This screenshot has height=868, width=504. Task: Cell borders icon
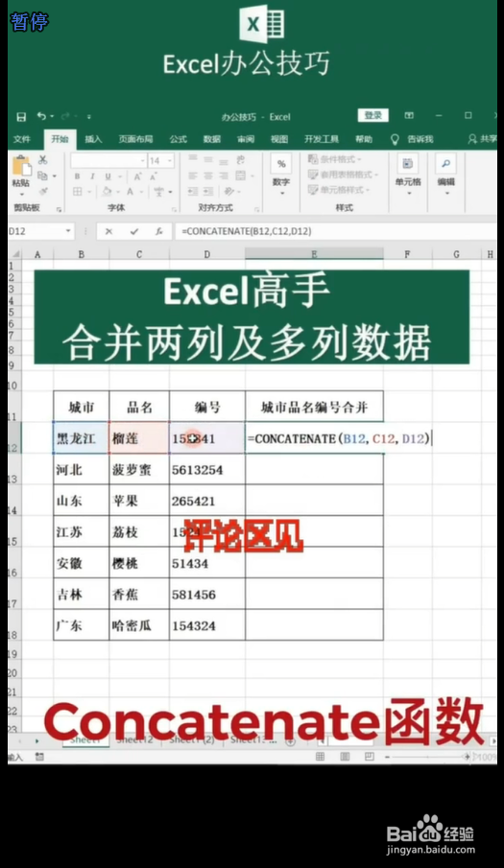(78, 192)
